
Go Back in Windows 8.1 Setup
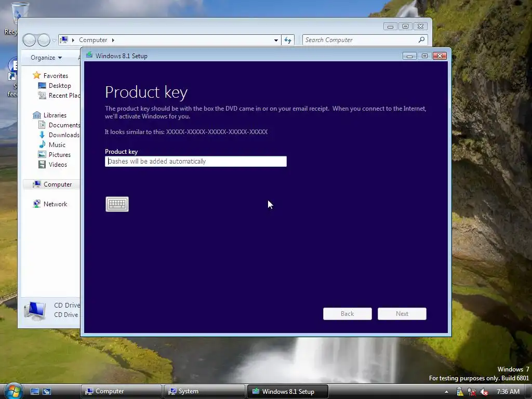[347, 313]
